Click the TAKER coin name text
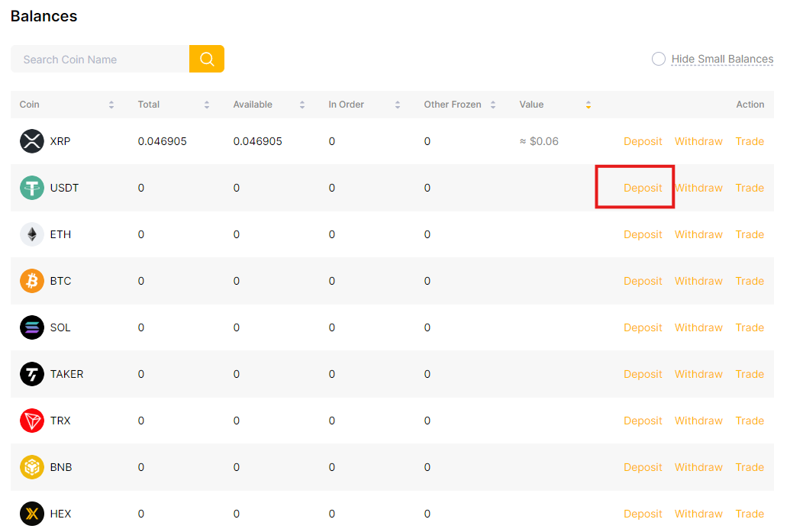 click(x=67, y=374)
